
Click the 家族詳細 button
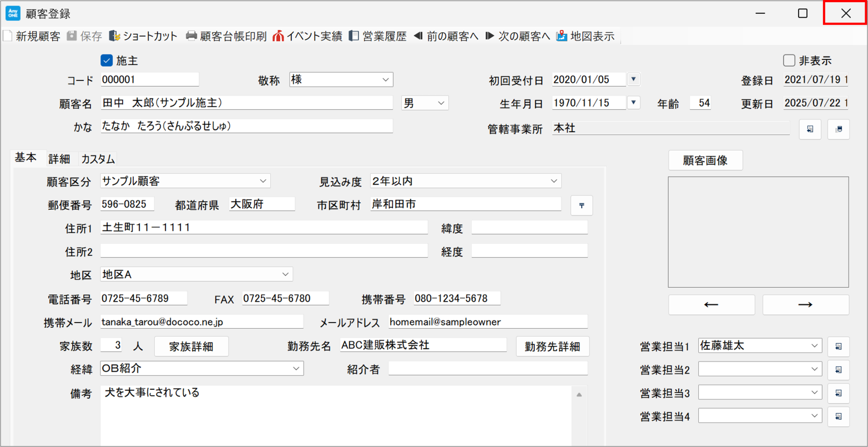(191, 346)
